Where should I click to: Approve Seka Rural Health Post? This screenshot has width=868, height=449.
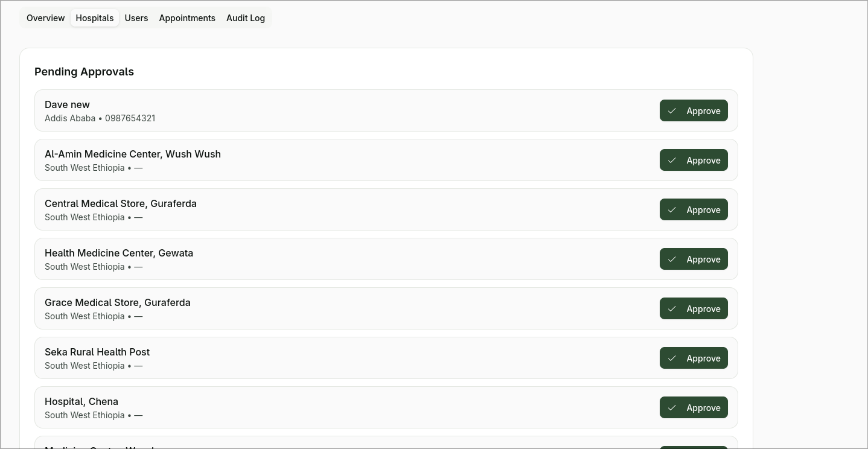click(x=694, y=358)
